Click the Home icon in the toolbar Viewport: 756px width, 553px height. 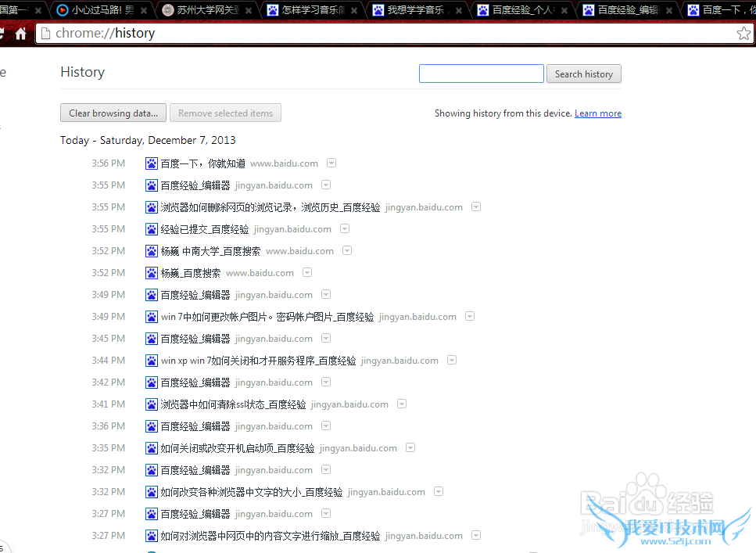[x=20, y=34]
